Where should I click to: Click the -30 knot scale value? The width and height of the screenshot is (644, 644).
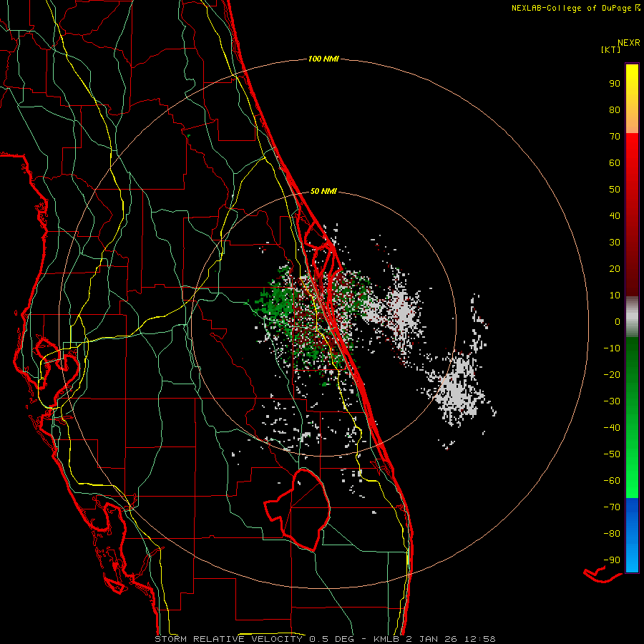pos(612,401)
